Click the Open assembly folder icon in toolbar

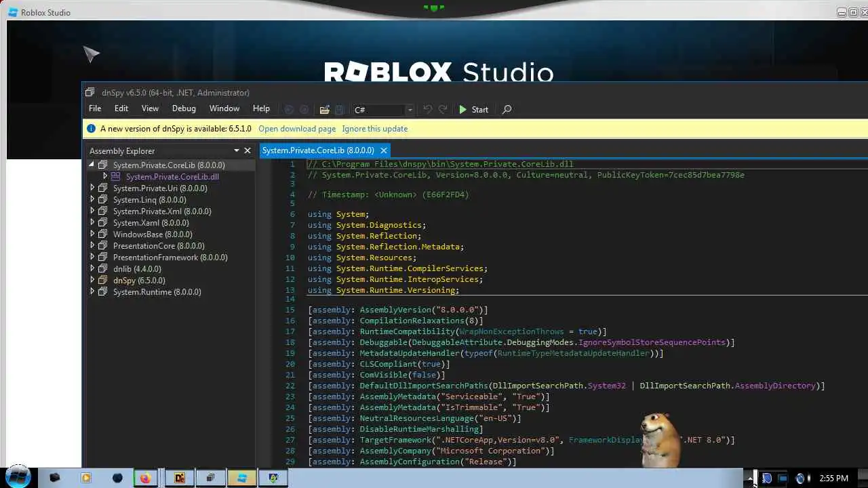(x=324, y=109)
